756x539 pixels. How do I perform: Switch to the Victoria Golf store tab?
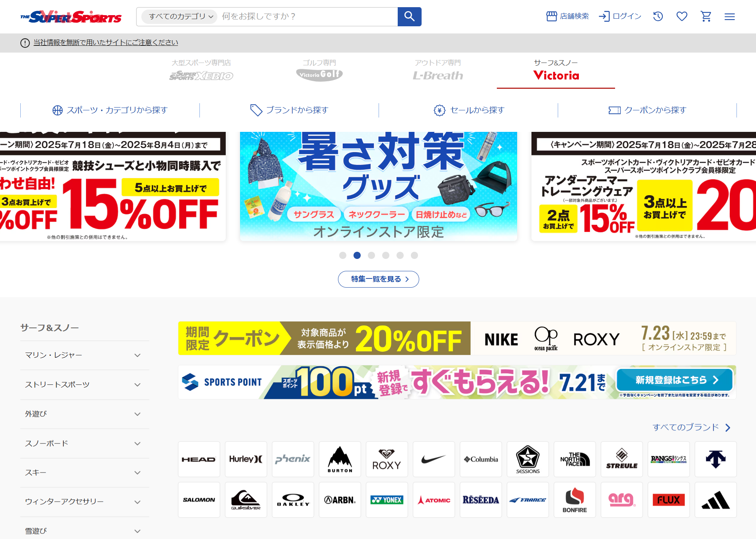[319, 71]
